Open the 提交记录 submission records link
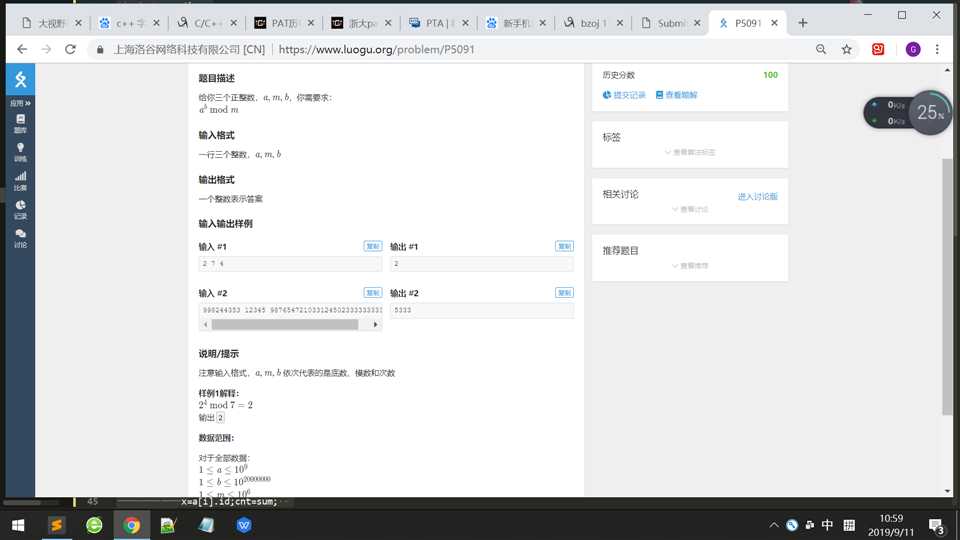 [624, 95]
